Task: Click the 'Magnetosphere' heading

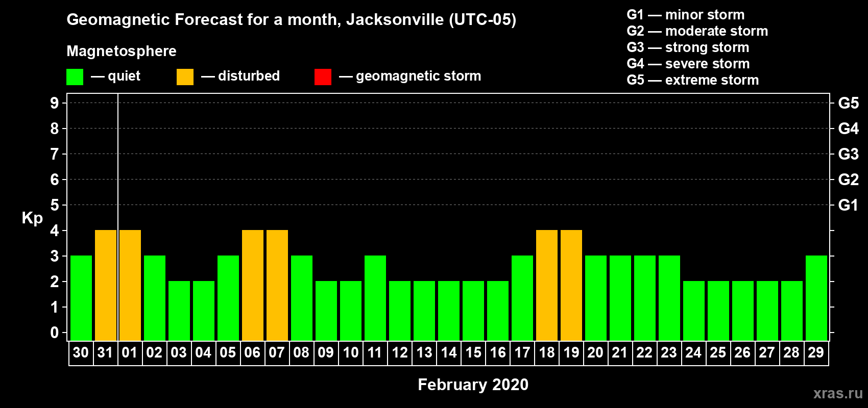Action: (122, 52)
